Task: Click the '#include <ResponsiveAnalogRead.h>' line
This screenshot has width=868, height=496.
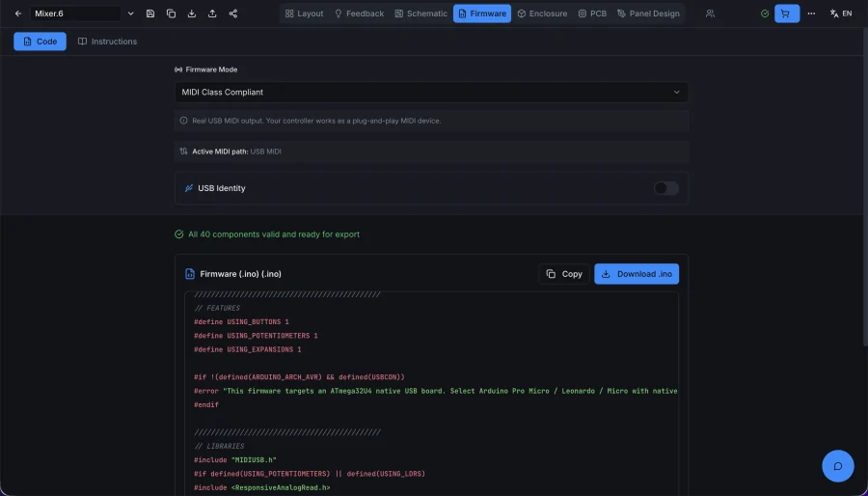Action: tap(261, 487)
